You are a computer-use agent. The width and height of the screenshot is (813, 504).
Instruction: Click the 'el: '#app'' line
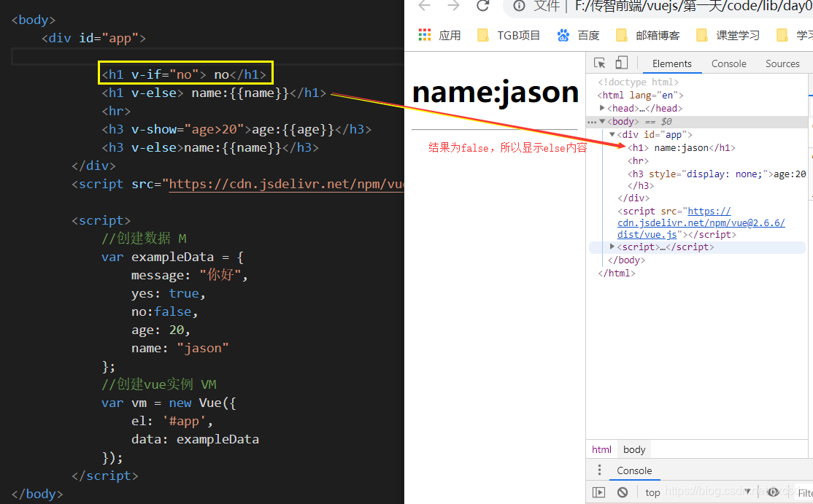[x=172, y=421]
